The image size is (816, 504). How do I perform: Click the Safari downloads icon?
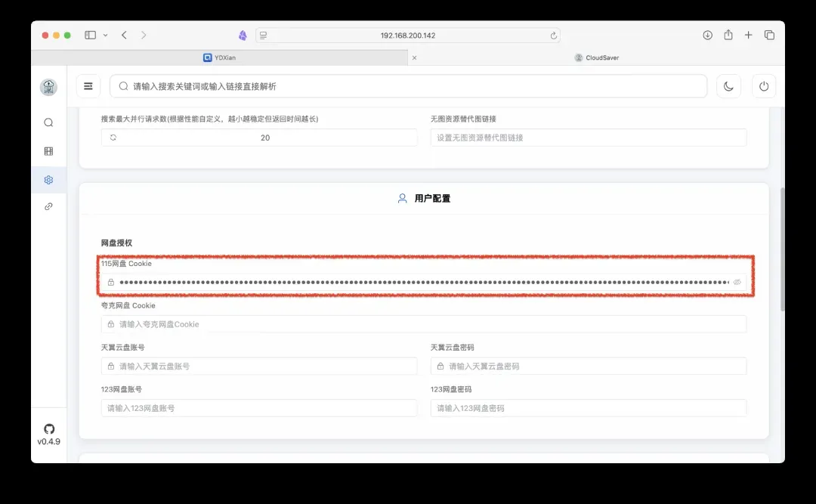pos(707,35)
